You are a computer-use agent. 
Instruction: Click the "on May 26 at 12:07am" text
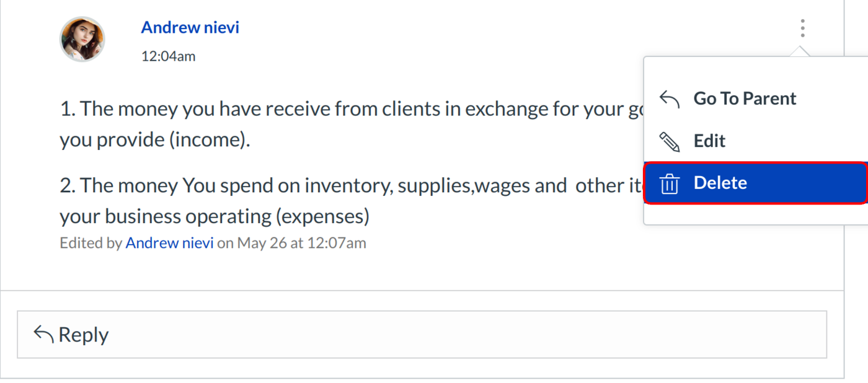291,243
